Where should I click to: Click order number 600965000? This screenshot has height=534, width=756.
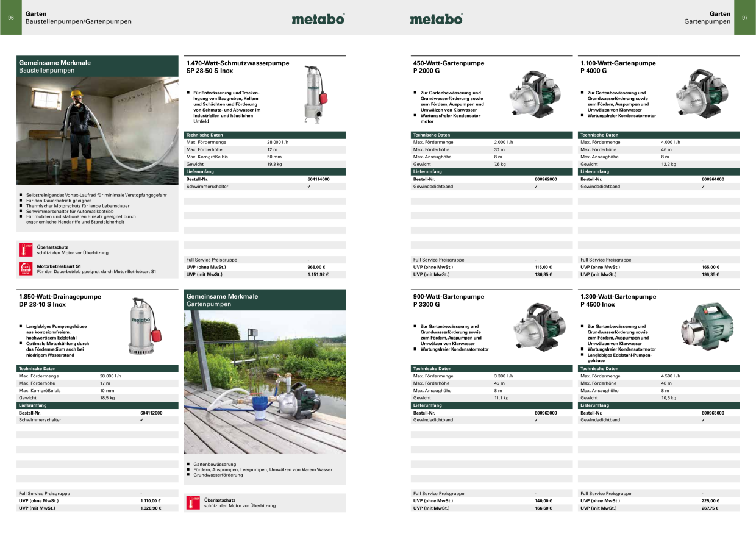[x=713, y=413]
